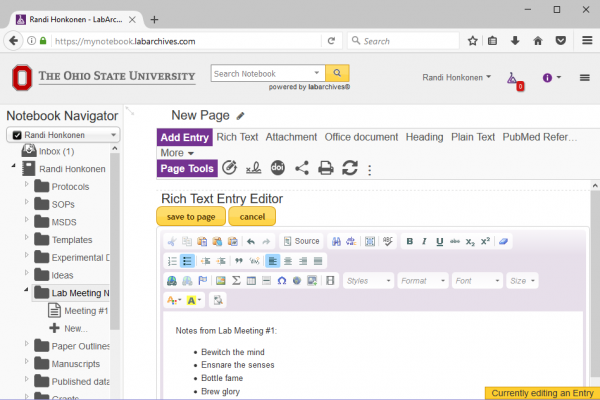This screenshot has width=600, height=400.
Task: Expand the Protocols folder
Action: (26, 184)
